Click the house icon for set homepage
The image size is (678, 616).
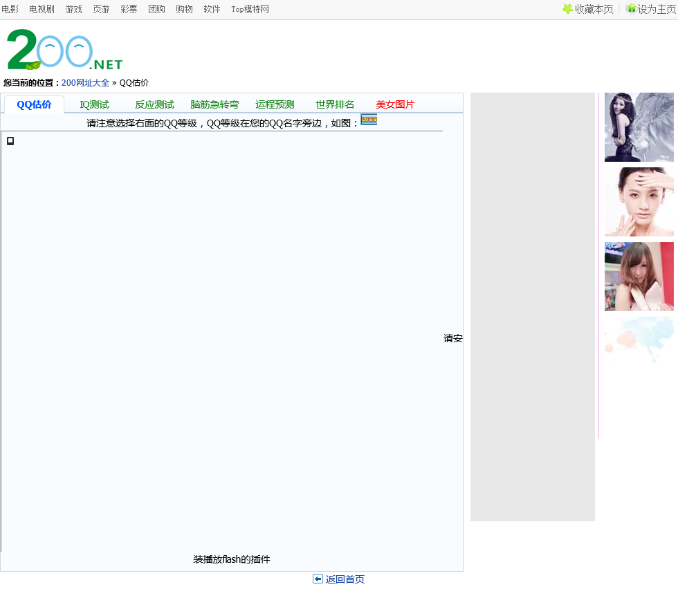(x=631, y=8)
